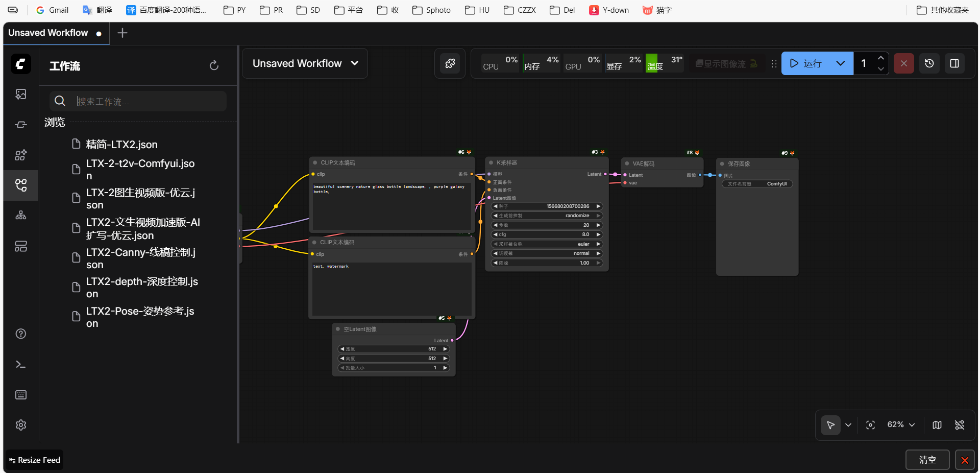This screenshot has width=980, height=473.
Task: Open the queue history icon
Action: pos(929,63)
